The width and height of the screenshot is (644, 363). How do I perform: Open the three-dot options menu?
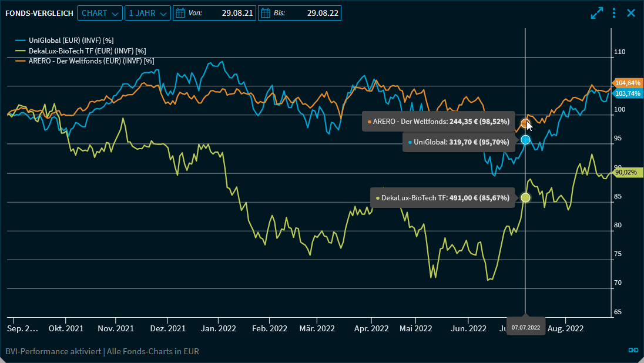[614, 13]
